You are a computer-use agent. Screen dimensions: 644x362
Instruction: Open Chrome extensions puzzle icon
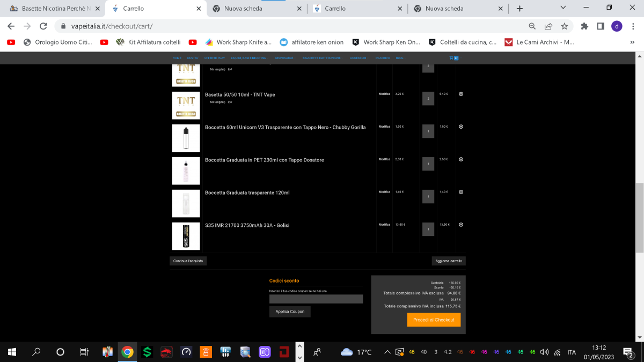tap(584, 26)
